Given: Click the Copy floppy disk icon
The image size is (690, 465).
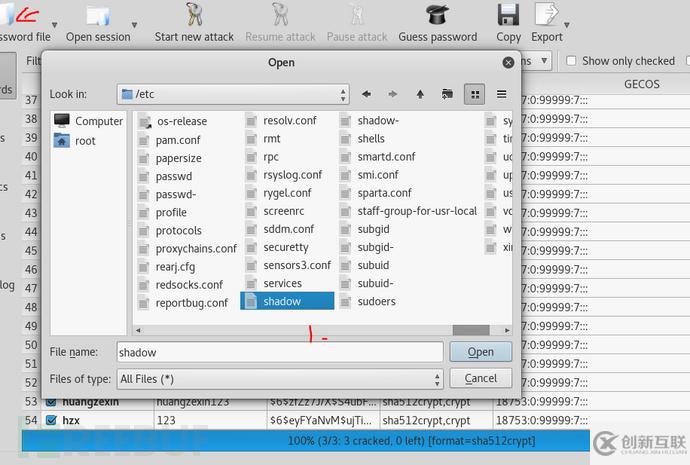Looking at the screenshot, I should pos(508,15).
